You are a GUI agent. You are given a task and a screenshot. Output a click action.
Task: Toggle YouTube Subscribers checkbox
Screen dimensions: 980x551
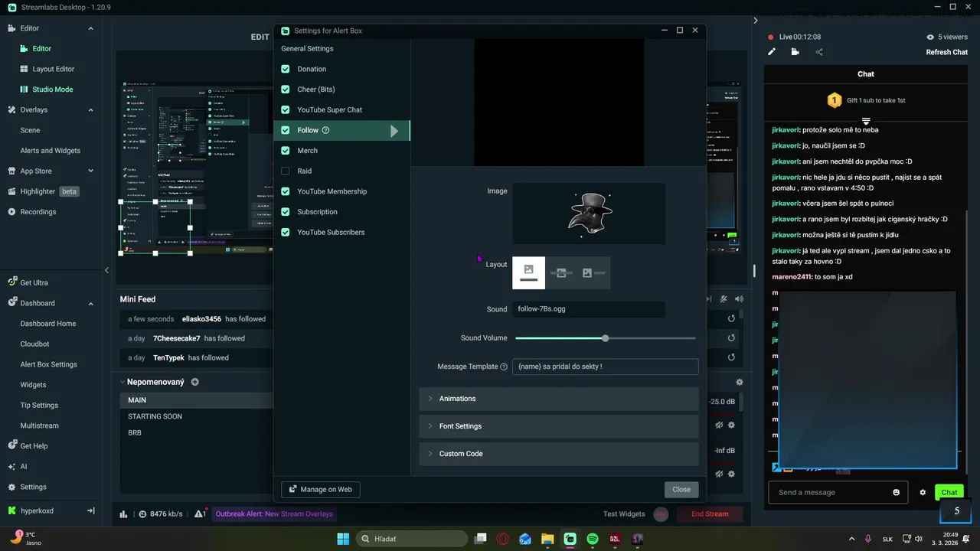click(286, 232)
